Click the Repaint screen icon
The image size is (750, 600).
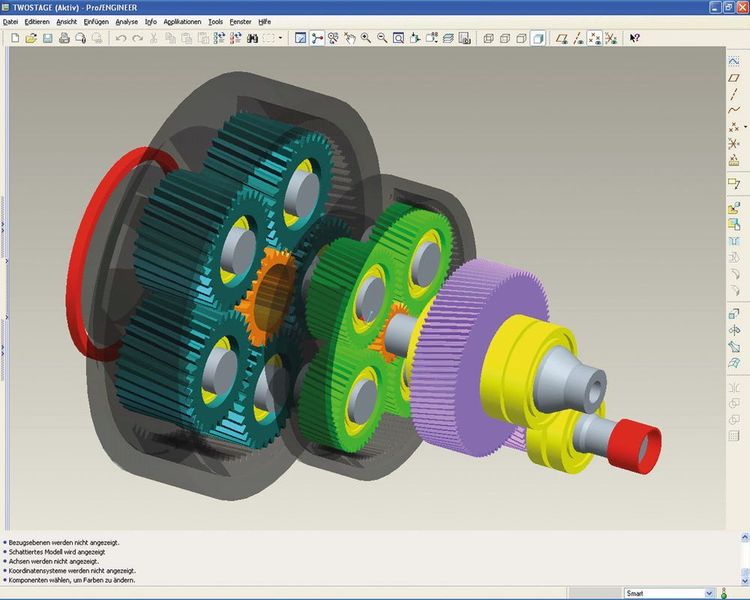tap(300, 38)
